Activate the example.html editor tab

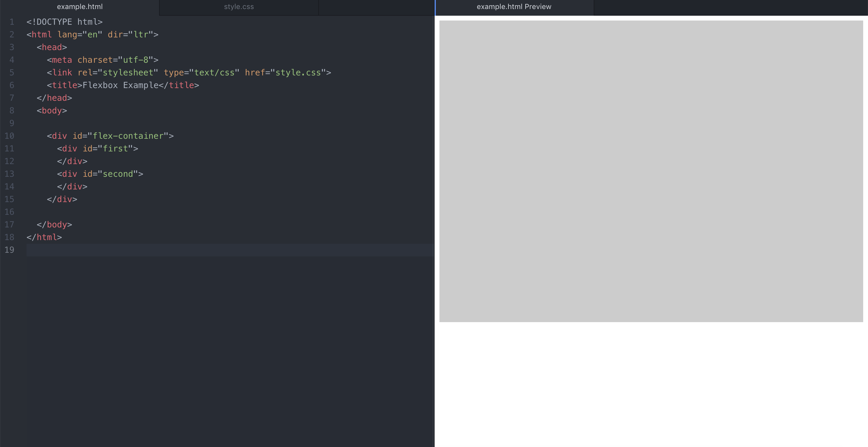pyautogui.click(x=80, y=7)
